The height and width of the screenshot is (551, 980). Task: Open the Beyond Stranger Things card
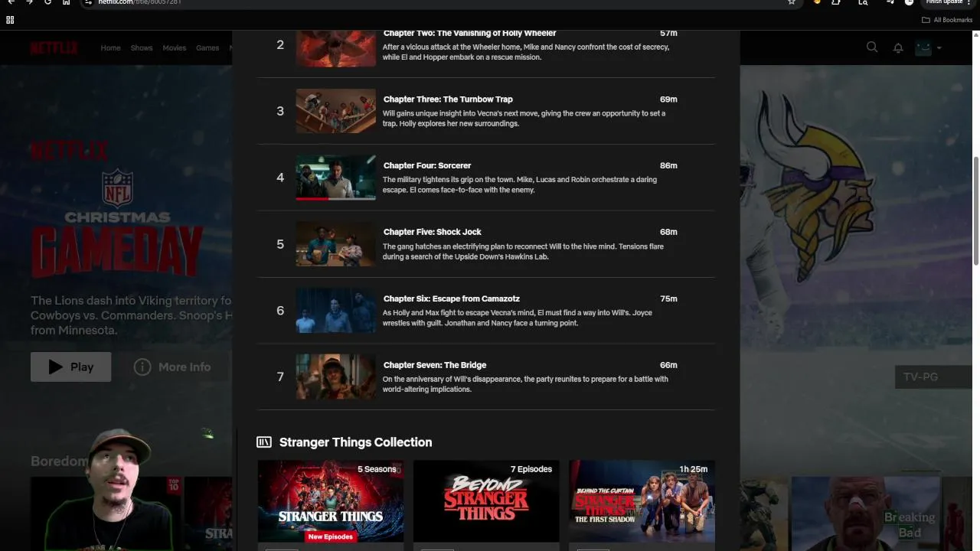(486, 501)
